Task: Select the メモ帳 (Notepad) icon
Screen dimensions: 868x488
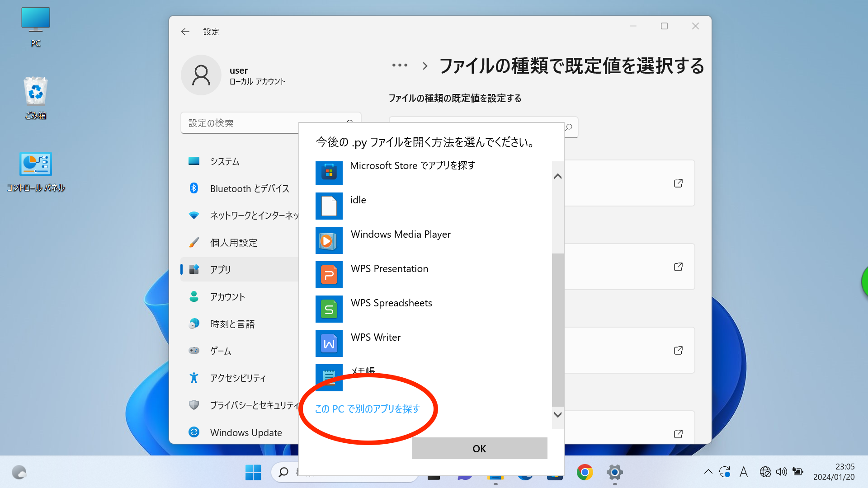Action: click(329, 376)
